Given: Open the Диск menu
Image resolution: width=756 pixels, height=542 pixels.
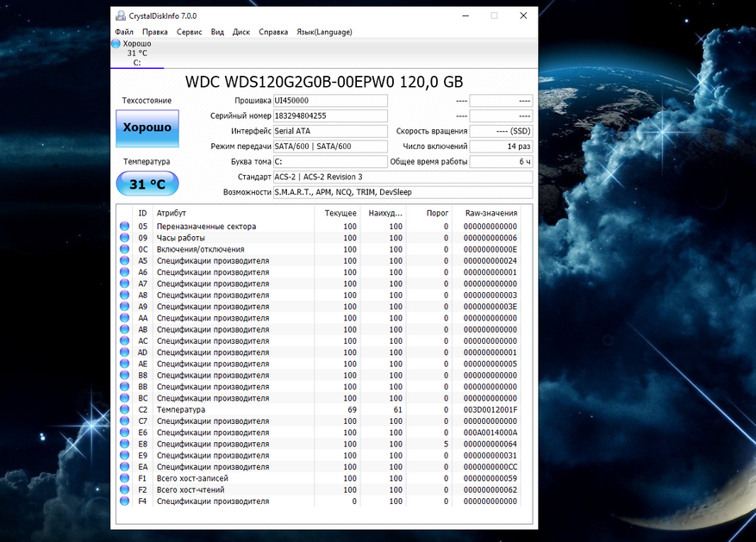Looking at the screenshot, I should (241, 32).
